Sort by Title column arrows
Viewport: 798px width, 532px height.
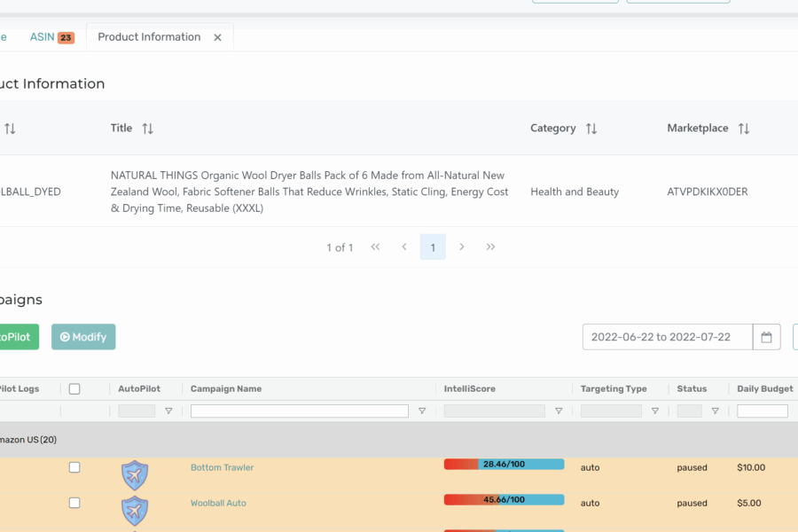point(147,129)
